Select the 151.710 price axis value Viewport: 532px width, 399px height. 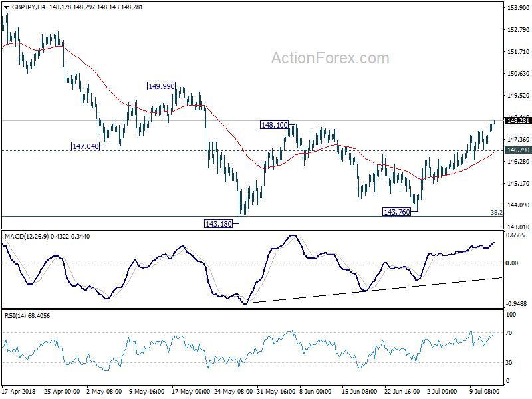(x=518, y=52)
